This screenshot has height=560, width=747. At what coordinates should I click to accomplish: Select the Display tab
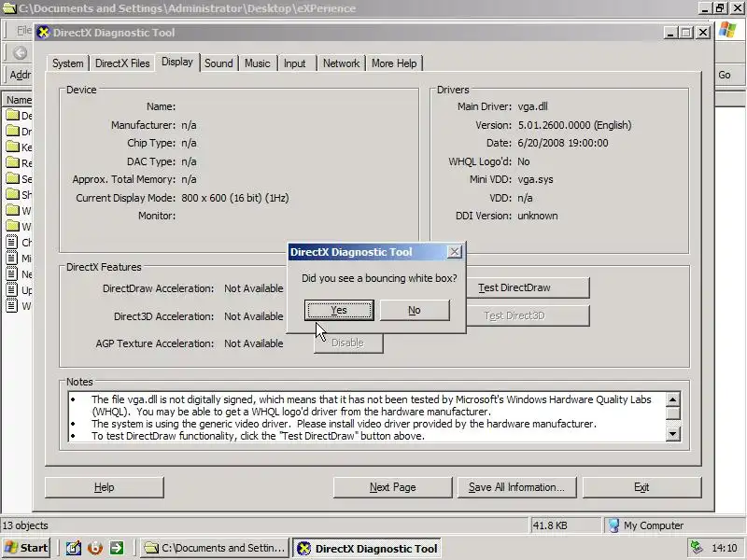click(x=177, y=62)
